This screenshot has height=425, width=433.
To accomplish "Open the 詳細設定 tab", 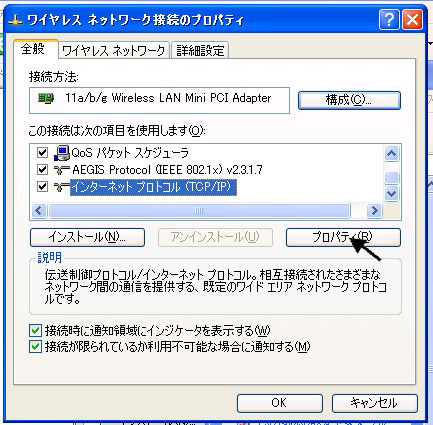I will (x=200, y=51).
